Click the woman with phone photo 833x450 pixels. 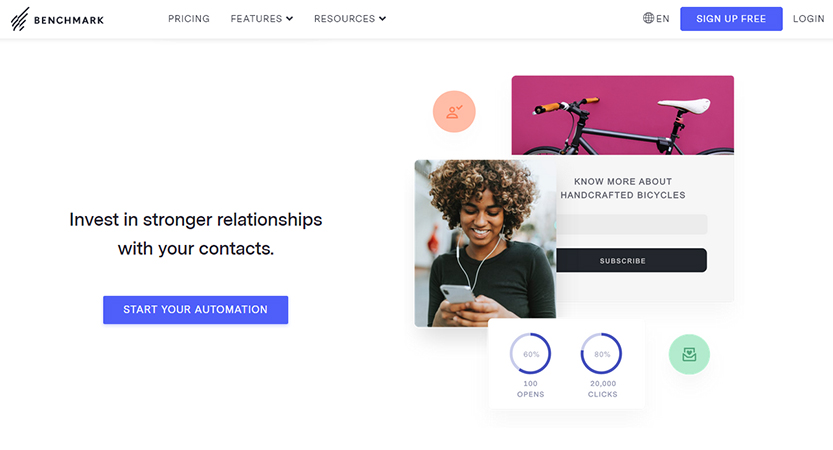pyautogui.click(x=485, y=243)
